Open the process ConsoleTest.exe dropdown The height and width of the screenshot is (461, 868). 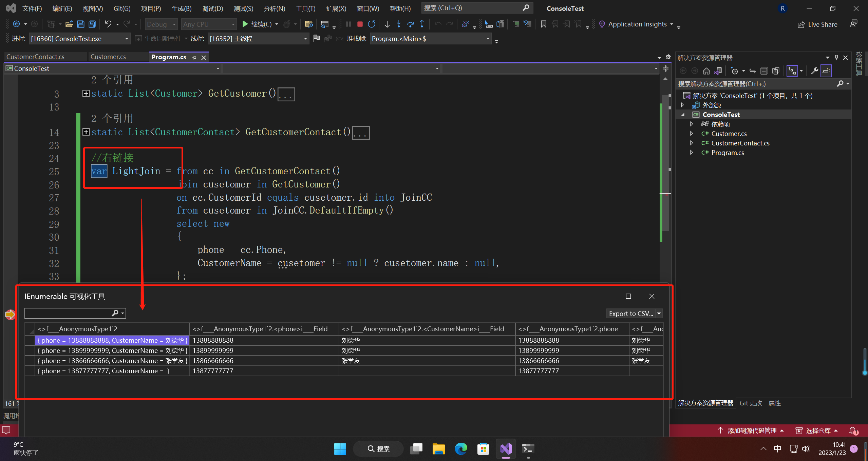(126, 39)
